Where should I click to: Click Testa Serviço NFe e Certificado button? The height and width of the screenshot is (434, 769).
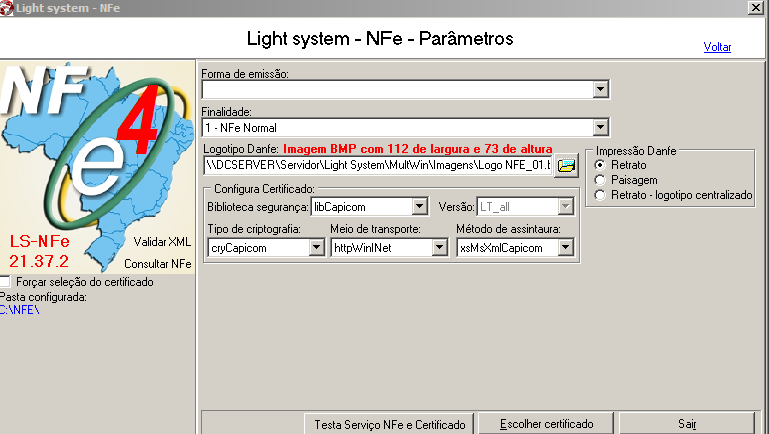coord(389,424)
